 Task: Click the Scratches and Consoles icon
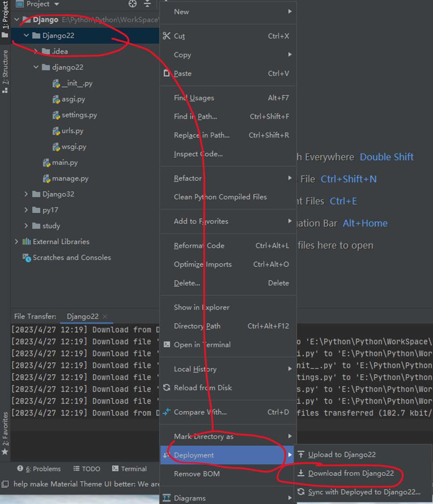click(27, 257)
